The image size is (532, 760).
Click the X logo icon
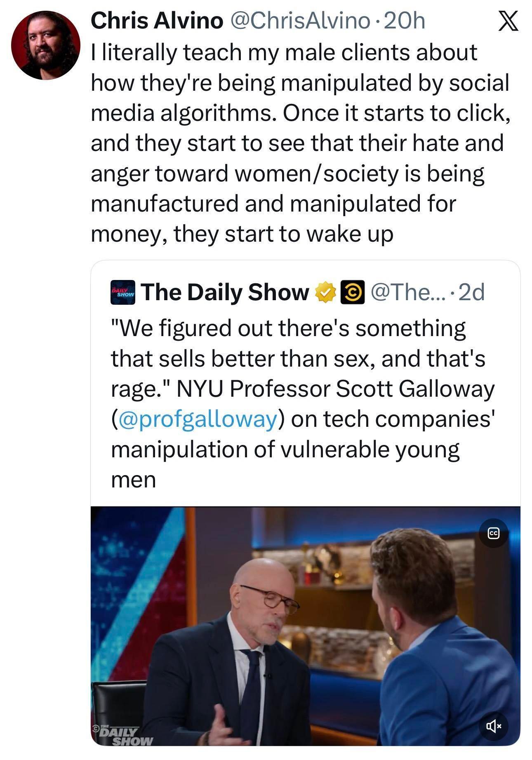click(x=508, y=21)
